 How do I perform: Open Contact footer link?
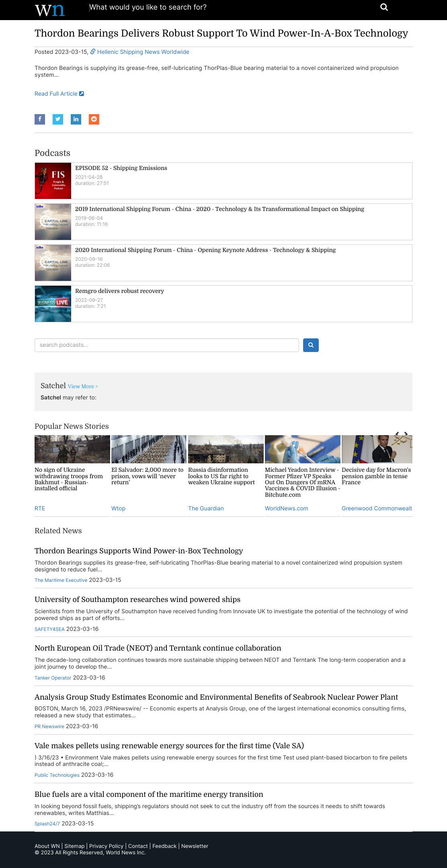pyautogui.click(x=138, y=846)
